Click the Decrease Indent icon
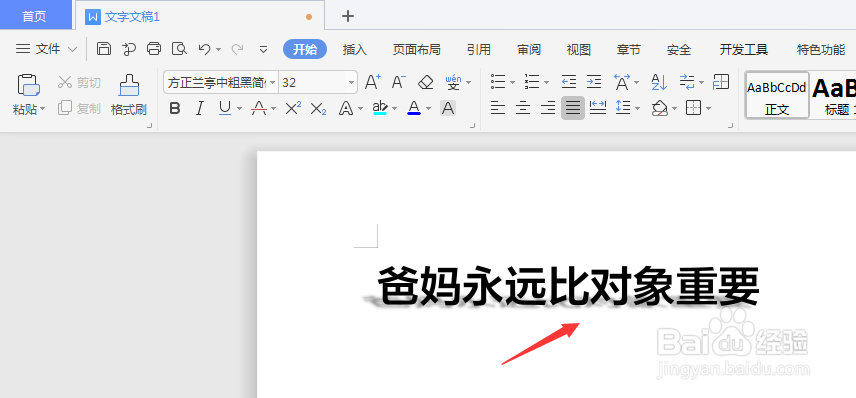This screenshot has width=856, height=398. pos(569,82)
